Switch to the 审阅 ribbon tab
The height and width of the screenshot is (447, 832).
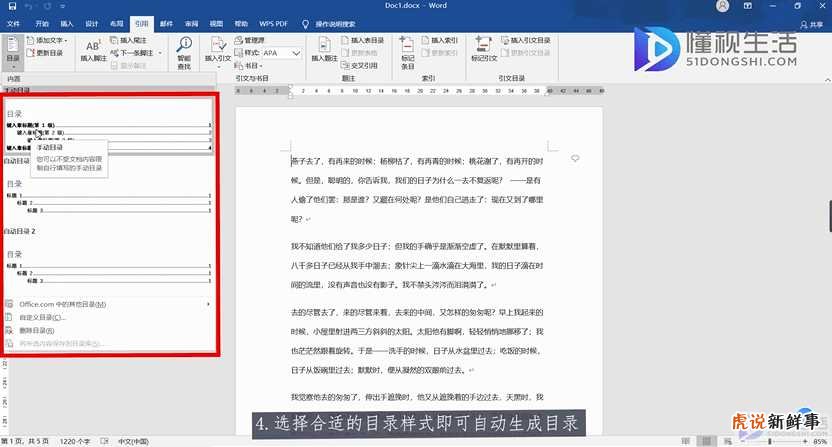point(192,24)
